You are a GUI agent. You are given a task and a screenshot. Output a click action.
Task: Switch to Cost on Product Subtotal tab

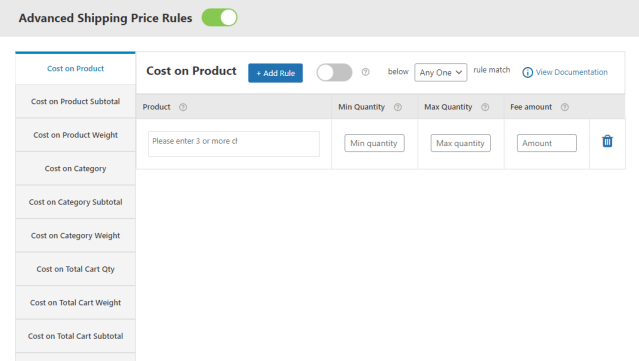pos(75,101)
